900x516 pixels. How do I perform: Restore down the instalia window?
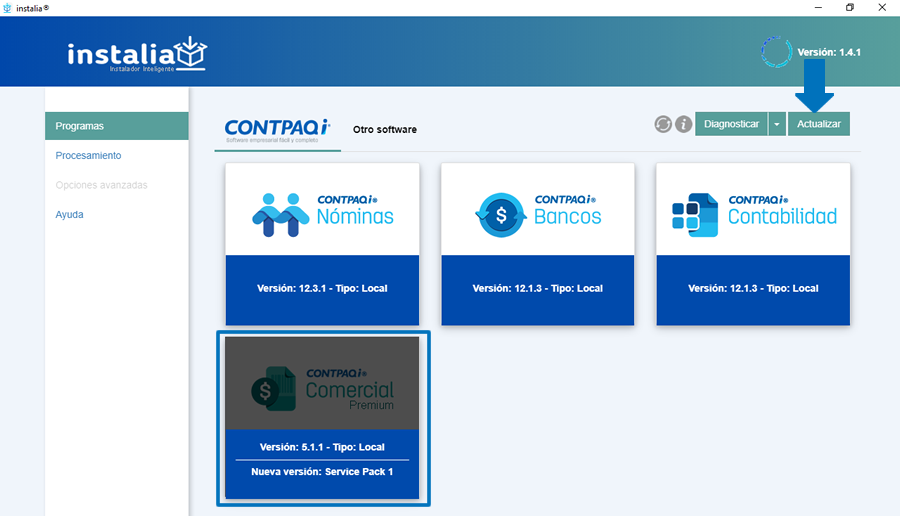coord(850,7)
